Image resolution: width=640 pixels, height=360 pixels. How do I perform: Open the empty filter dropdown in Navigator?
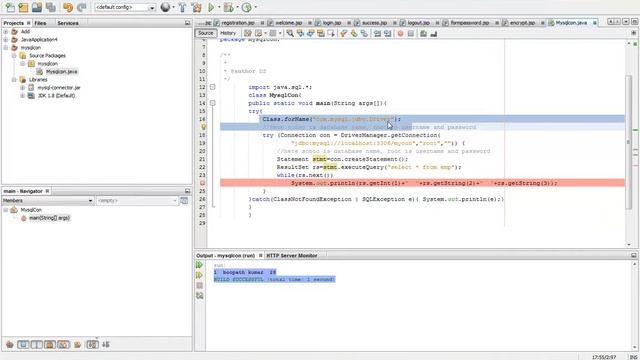click(137, 200)
